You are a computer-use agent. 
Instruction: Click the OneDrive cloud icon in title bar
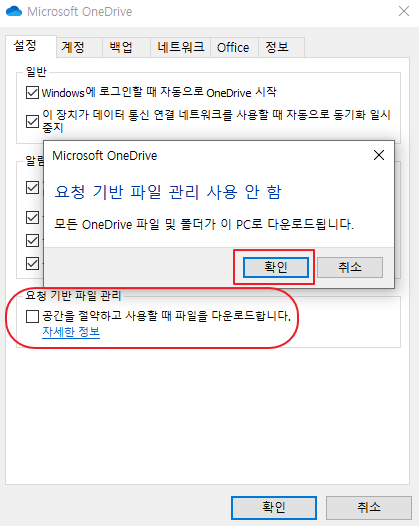click(14, 11)
